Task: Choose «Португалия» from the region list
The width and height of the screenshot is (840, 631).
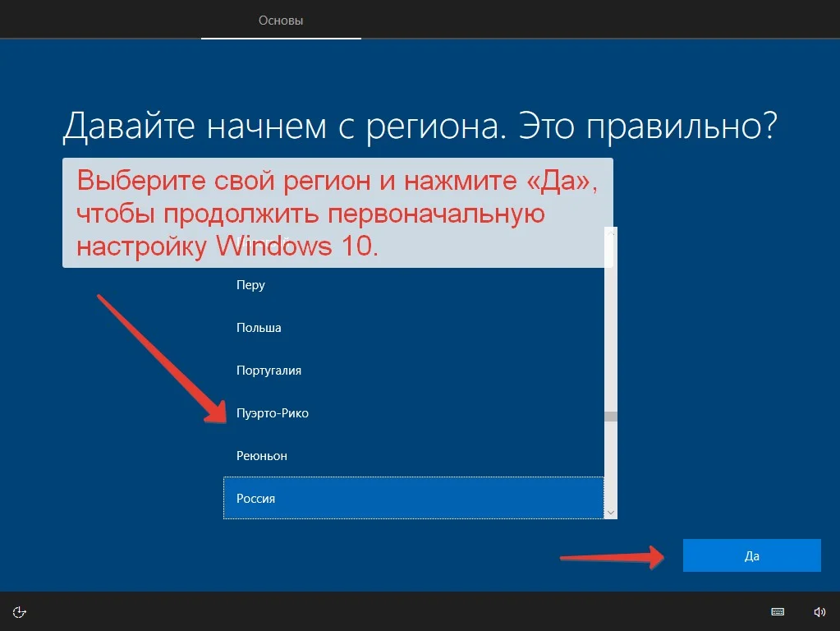Action: (x=414, y=371)
